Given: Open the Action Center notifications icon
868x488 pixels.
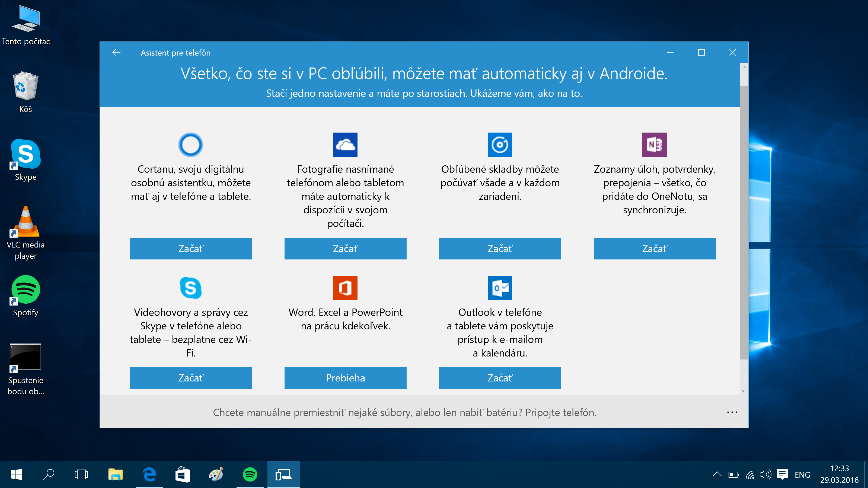Looking at the screenshot, I should coord(782,474).
